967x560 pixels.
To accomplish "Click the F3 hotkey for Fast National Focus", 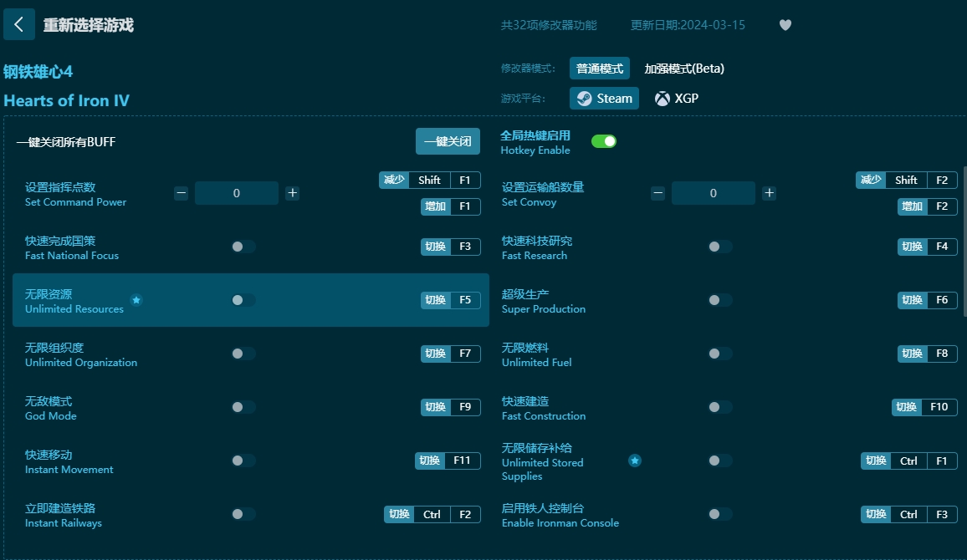I will pos(450,247).
